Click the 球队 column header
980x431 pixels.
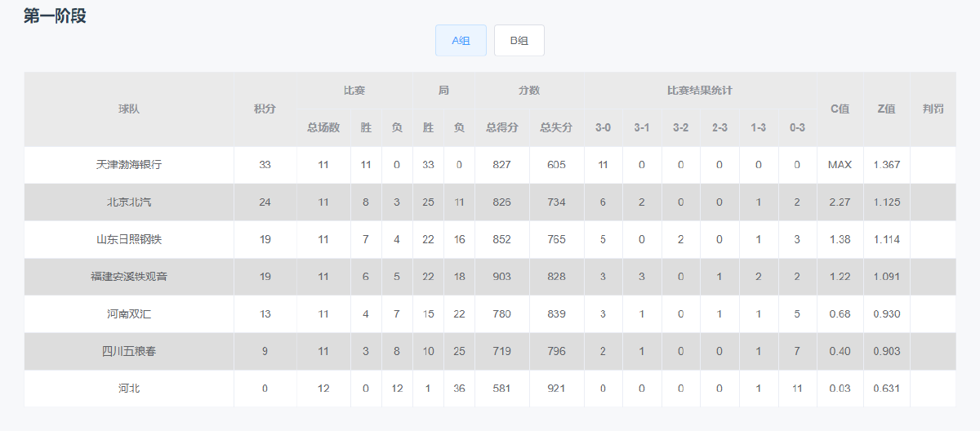129,109
